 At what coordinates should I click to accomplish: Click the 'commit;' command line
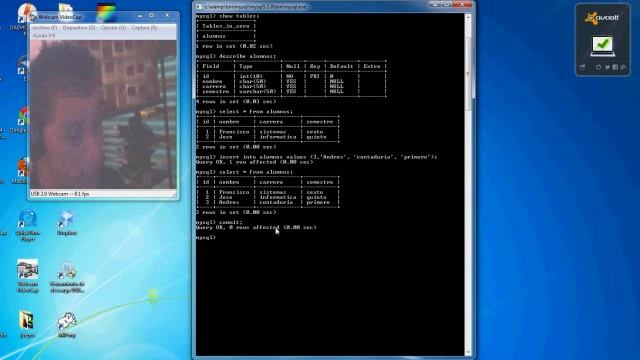point(220,222)
